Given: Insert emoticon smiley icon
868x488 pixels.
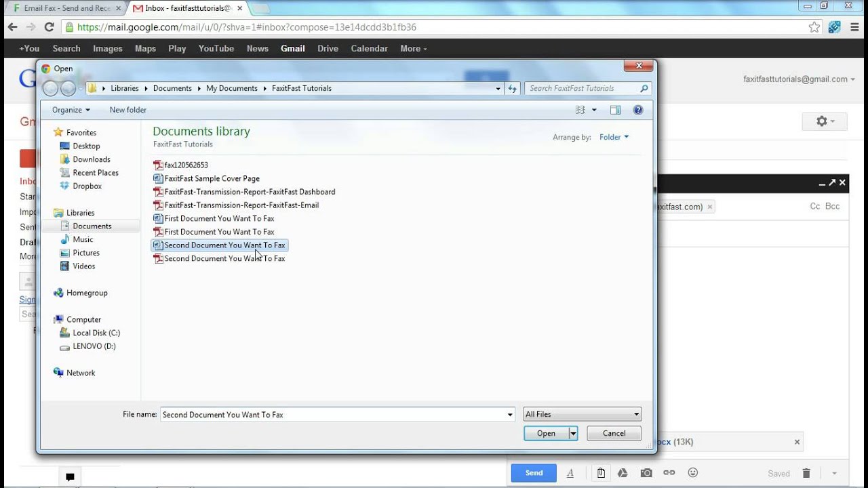Looking at the screenshot, I should 692,472.
